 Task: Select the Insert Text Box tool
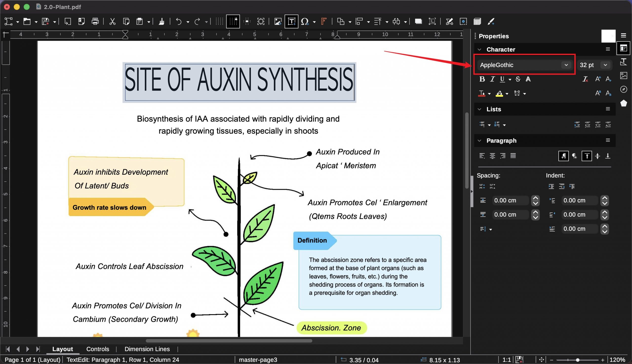[291, 21]
